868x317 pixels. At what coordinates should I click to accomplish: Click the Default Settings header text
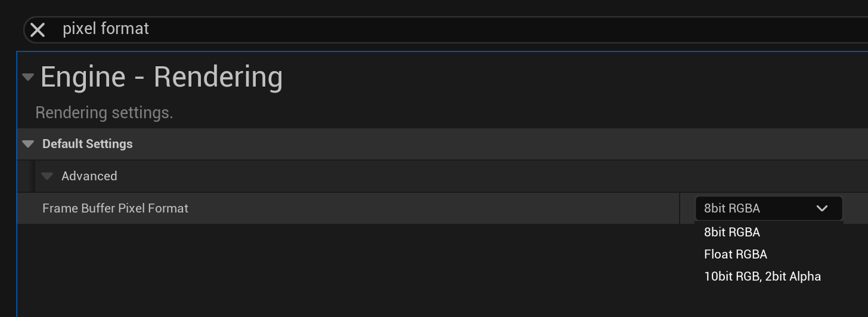[x=88, y=144]
